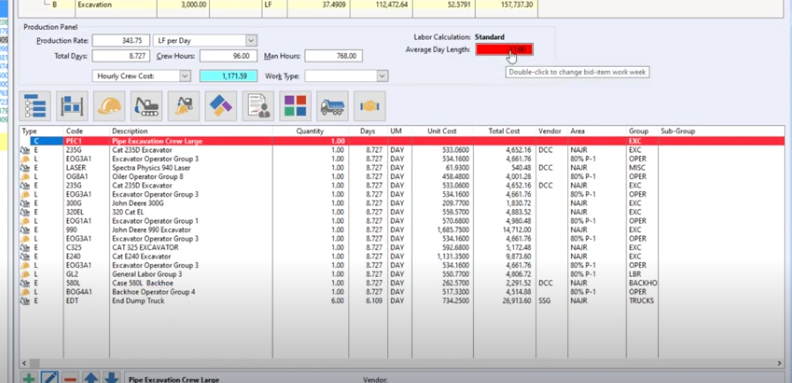
Task: Open the Work Type dropdown
Action: [x=382, y=76]
